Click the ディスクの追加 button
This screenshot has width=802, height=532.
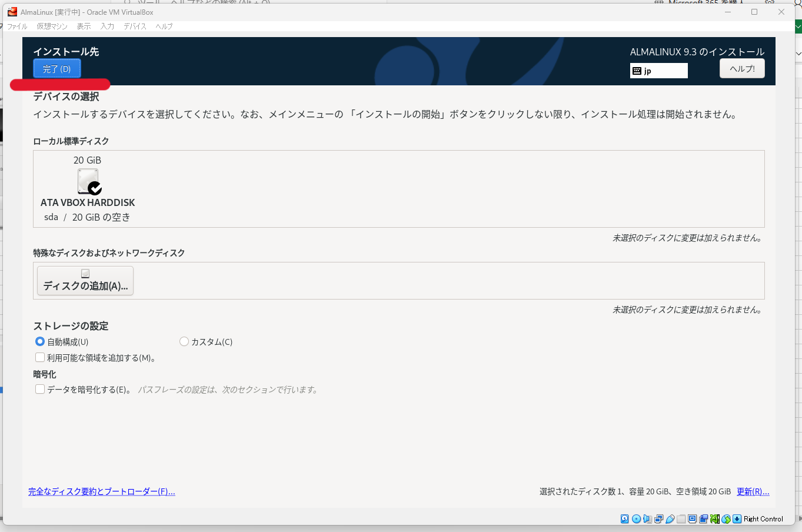(x=85, y=280)
